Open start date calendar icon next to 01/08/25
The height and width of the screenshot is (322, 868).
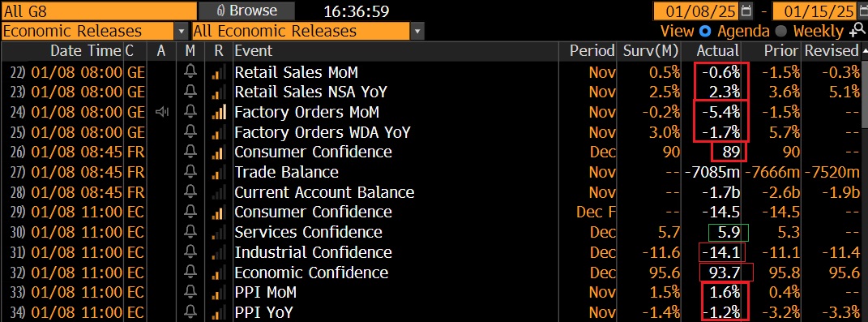coord(746,11)
